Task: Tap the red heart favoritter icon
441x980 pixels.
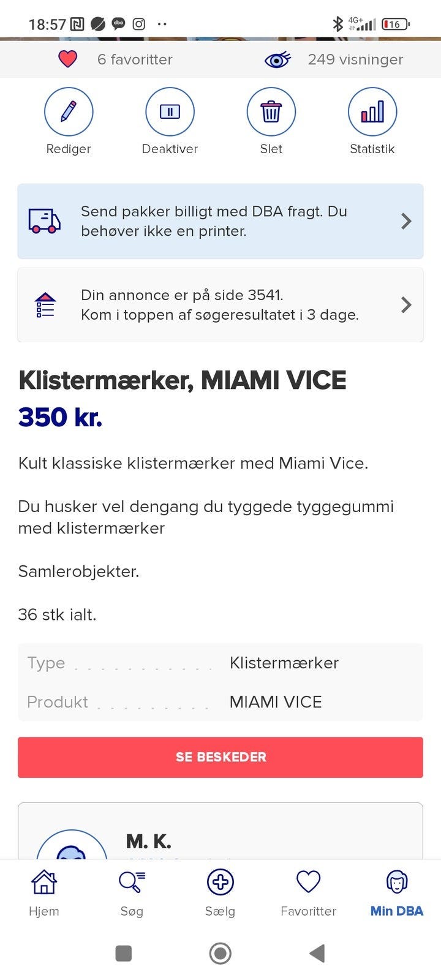Action: click(x=67, y=59)
